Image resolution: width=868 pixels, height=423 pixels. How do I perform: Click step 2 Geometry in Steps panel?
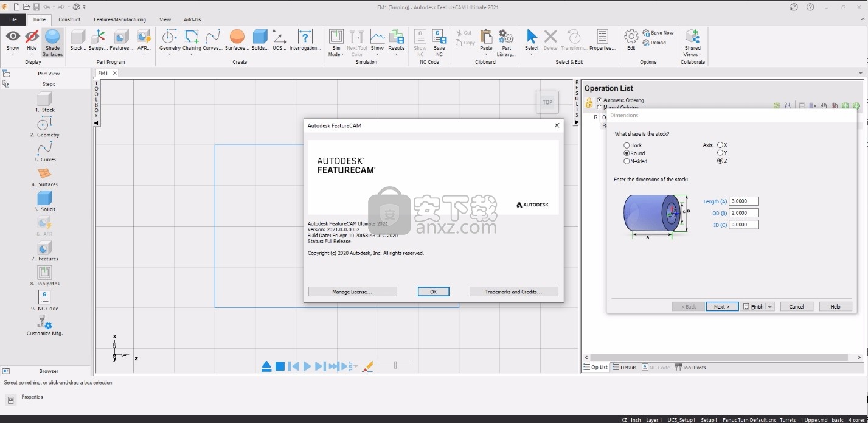tap(45, 127)
